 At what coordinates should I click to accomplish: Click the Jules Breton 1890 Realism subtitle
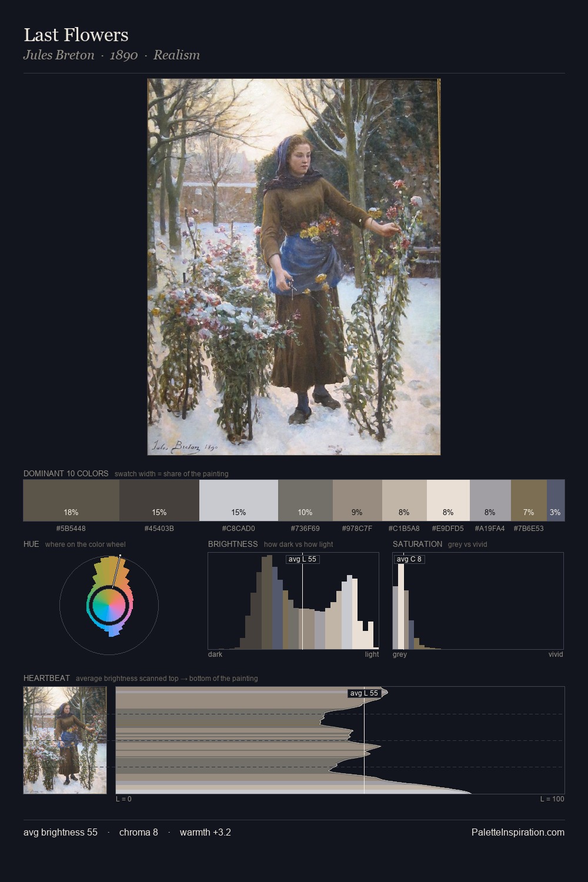112,55
